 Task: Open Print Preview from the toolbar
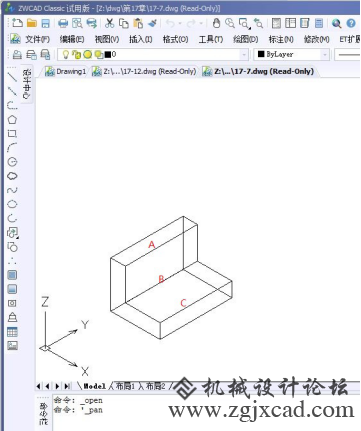77,23
